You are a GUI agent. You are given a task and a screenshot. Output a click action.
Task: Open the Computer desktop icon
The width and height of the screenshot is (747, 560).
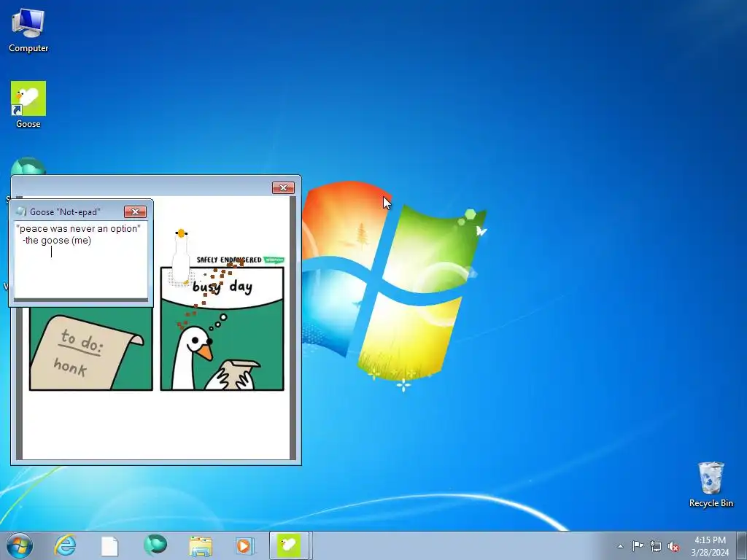coord(28,29)
